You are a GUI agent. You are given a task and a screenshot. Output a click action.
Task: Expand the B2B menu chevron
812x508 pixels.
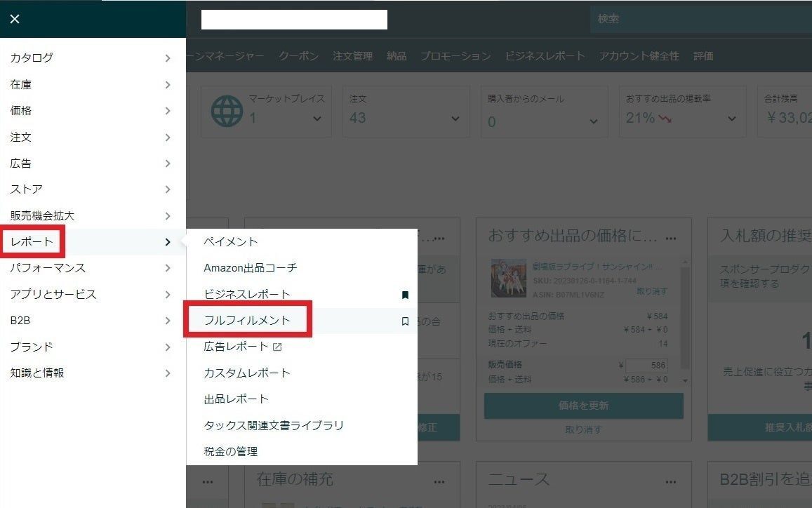pyautogui.click(x=167, y=321)
